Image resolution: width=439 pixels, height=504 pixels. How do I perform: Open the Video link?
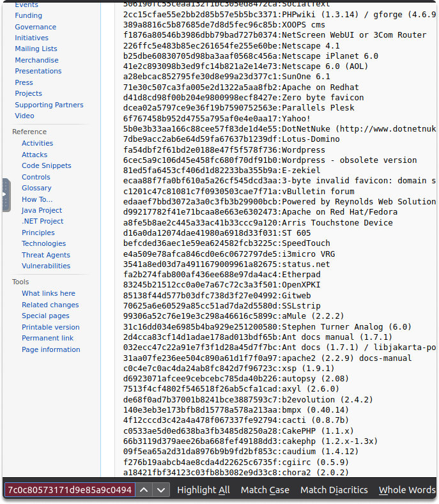tap(24, 116)
